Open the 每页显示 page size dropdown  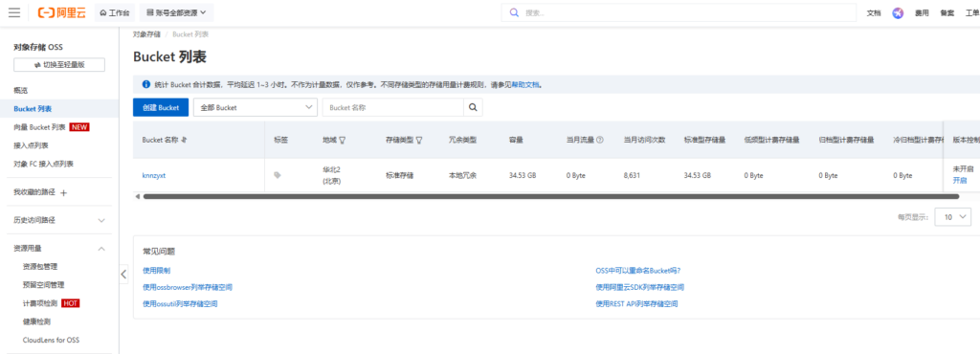[x=953, y=217]
